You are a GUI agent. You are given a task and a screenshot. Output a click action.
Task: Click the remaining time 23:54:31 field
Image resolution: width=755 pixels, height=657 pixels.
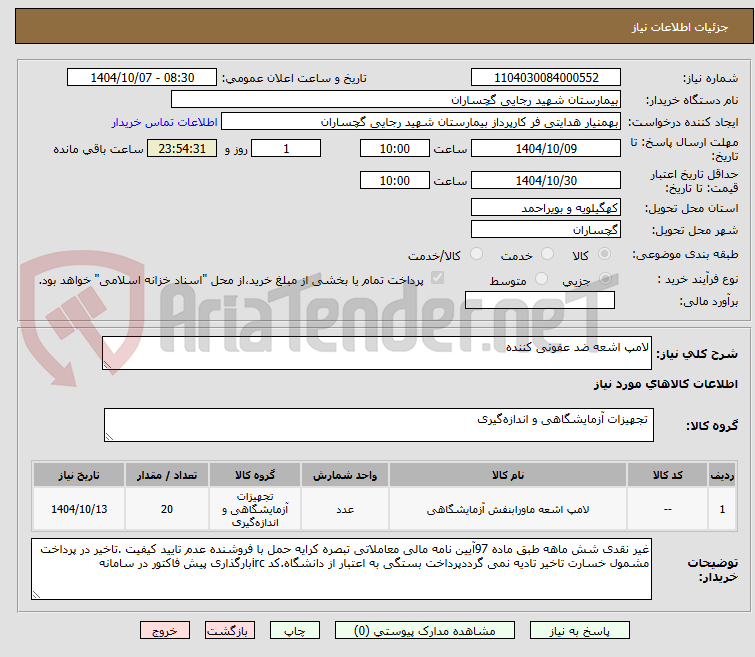182,148
